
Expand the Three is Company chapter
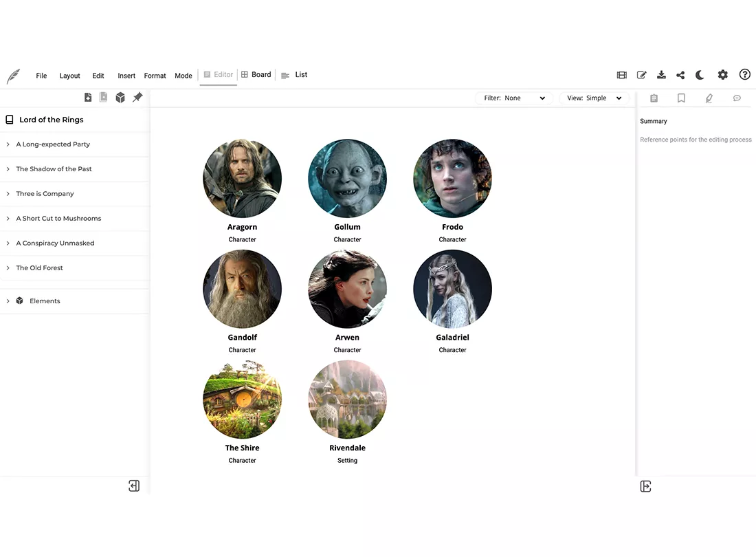pos(8,193)
